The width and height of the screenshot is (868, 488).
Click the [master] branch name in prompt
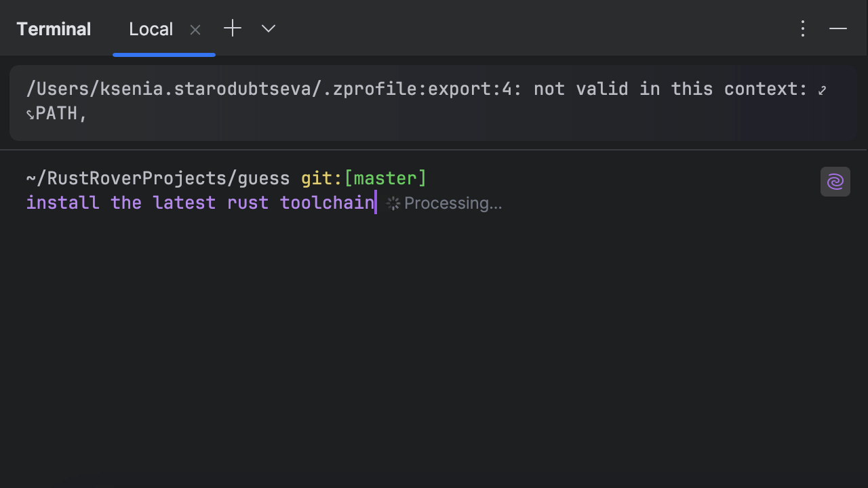(x=385, y=178)
